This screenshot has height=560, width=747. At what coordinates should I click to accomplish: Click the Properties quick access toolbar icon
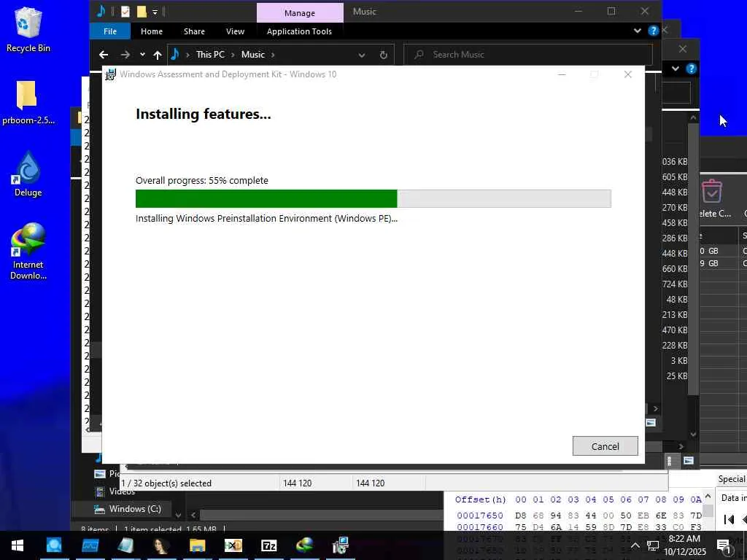(x=125, y=12)
